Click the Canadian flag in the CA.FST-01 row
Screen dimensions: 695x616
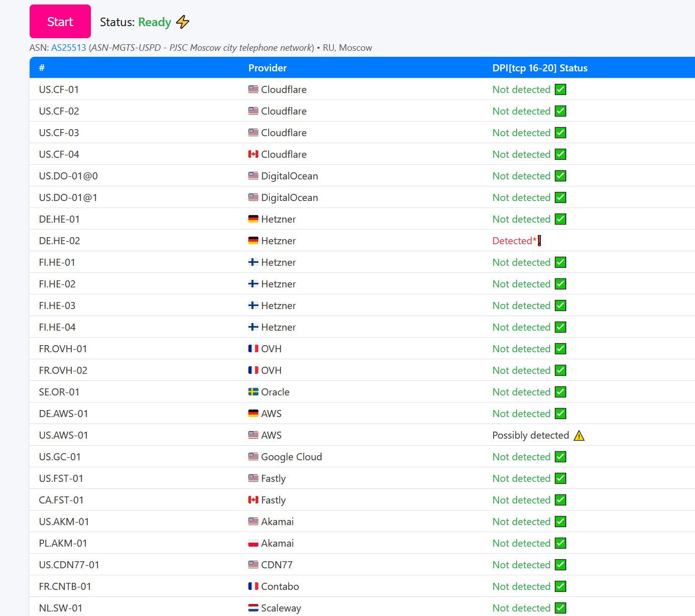[253, 500]
